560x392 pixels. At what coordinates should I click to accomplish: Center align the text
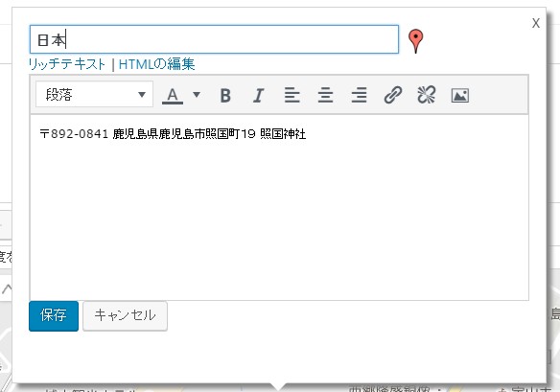325,95
